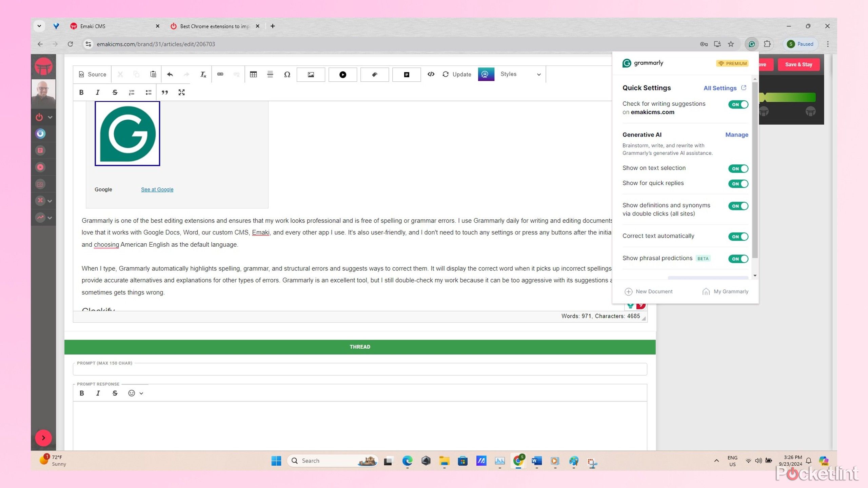
Task: Expand the power icon sidebar menu
Action: click(x=43, y=117)
